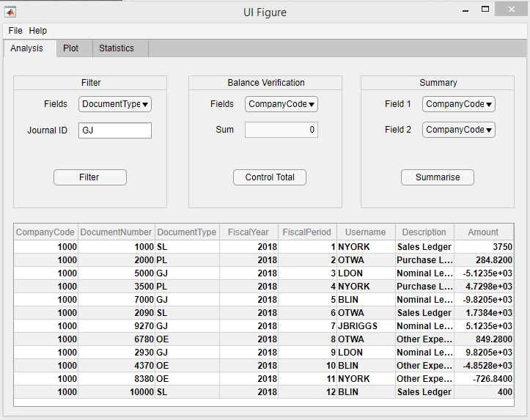The height and width of the screenshot is (420, 530).
Task: Open the Summary Field 2 dropdown
Action: tap(459, 130)
